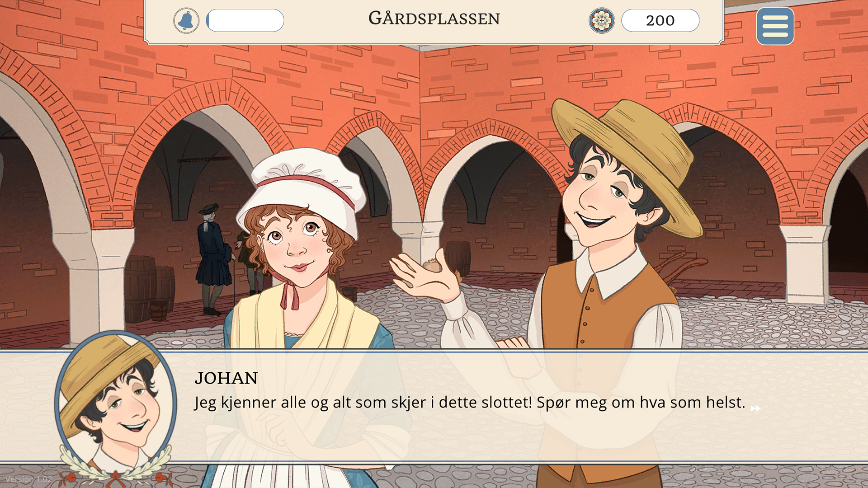Advance dialogue with the fast-forward arrows
The height and width of the screenshot is (488, 868).
[755, 408]
